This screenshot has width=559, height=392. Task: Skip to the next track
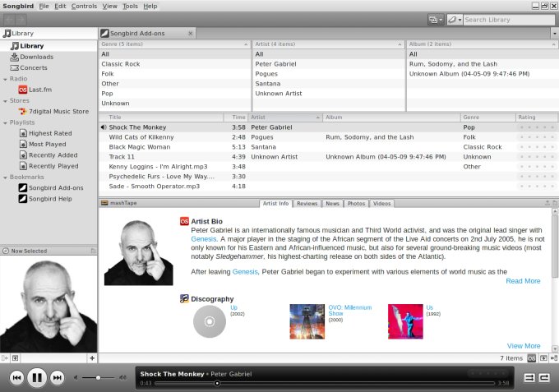pos(57,378)
